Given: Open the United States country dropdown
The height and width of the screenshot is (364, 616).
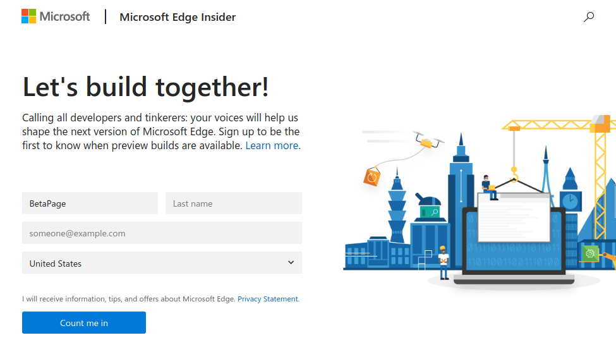Looking at the screenshot, I should 162,263.
